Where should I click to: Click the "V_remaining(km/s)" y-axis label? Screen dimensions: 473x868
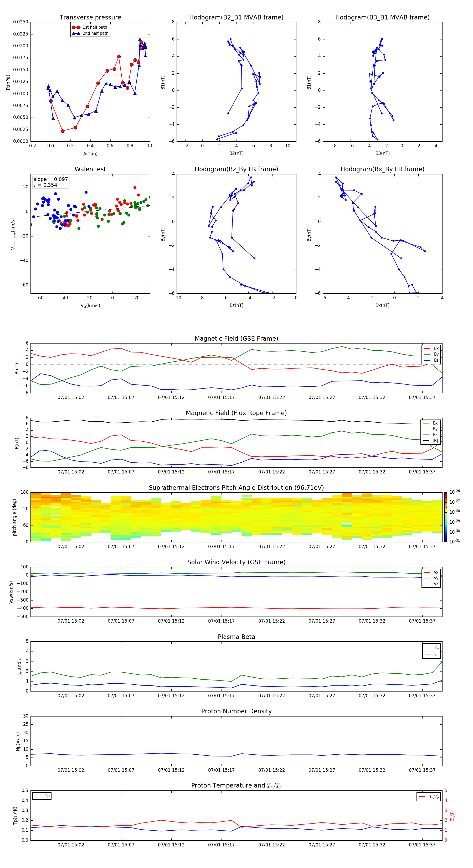point(13,234)
